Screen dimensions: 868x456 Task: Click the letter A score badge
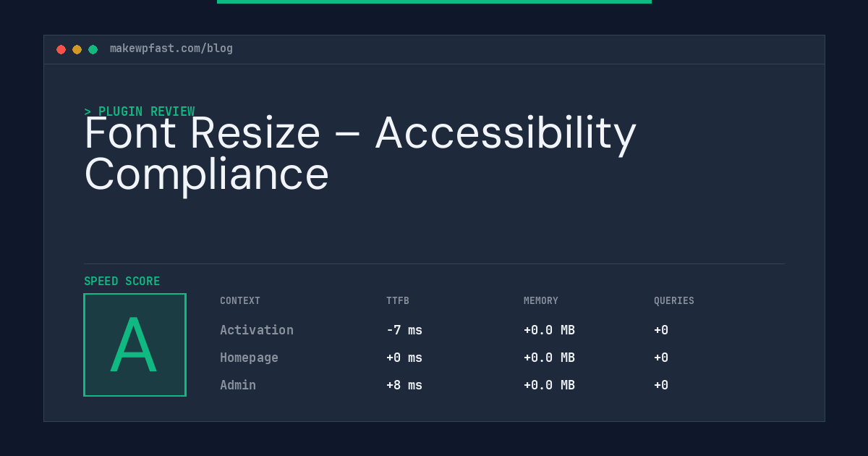(x=135, y=345)
